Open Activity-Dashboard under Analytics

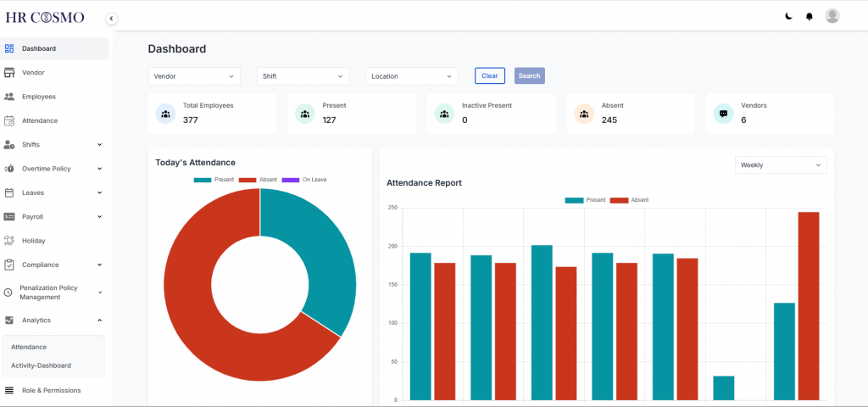tap(41, 365)
